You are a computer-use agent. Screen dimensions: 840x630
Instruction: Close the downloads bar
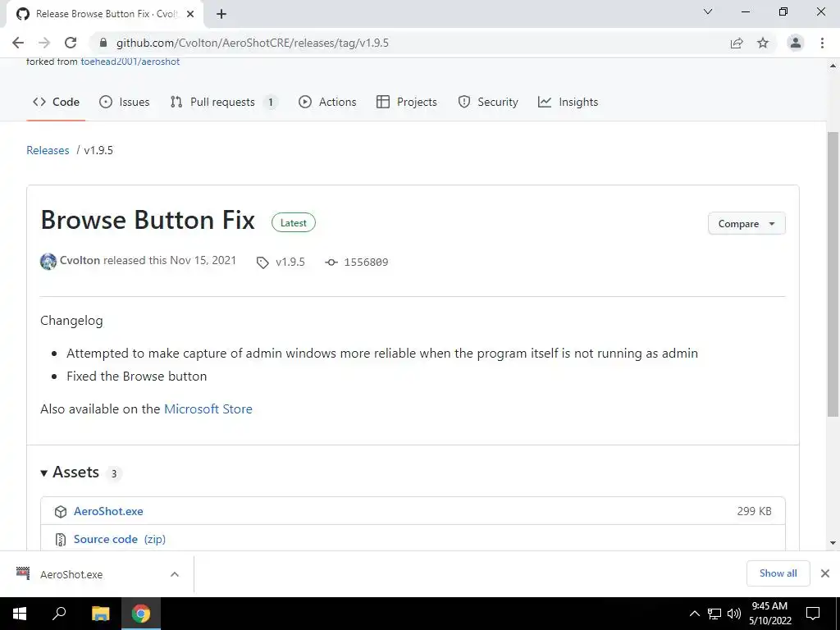(x=825, y=573)
